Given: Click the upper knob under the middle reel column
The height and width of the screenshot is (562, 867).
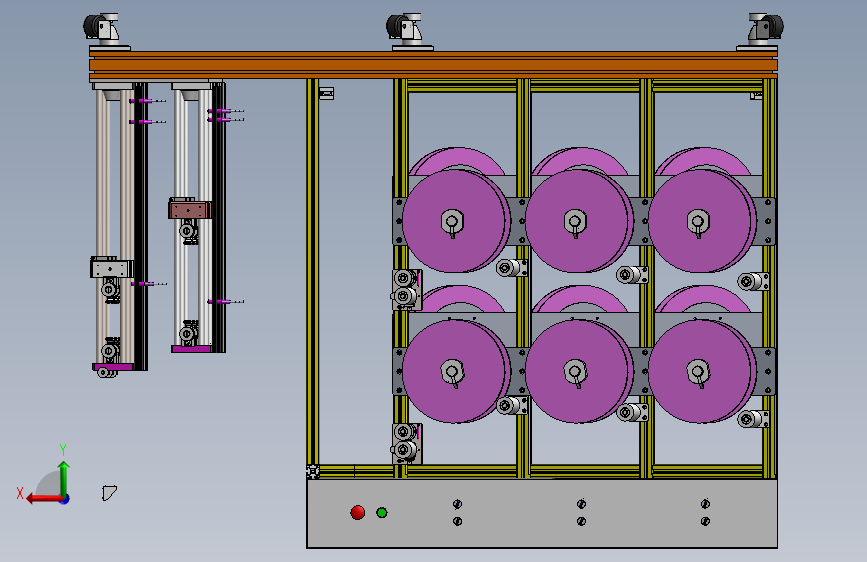Looking at the screenshot, I should pyautogui.click(x=581, y=504).
